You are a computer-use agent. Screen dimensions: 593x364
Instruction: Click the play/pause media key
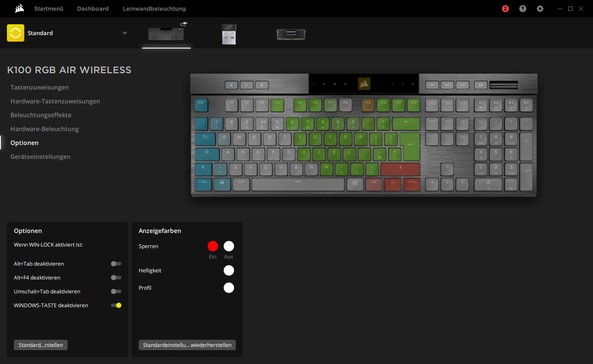click(447, 85)
